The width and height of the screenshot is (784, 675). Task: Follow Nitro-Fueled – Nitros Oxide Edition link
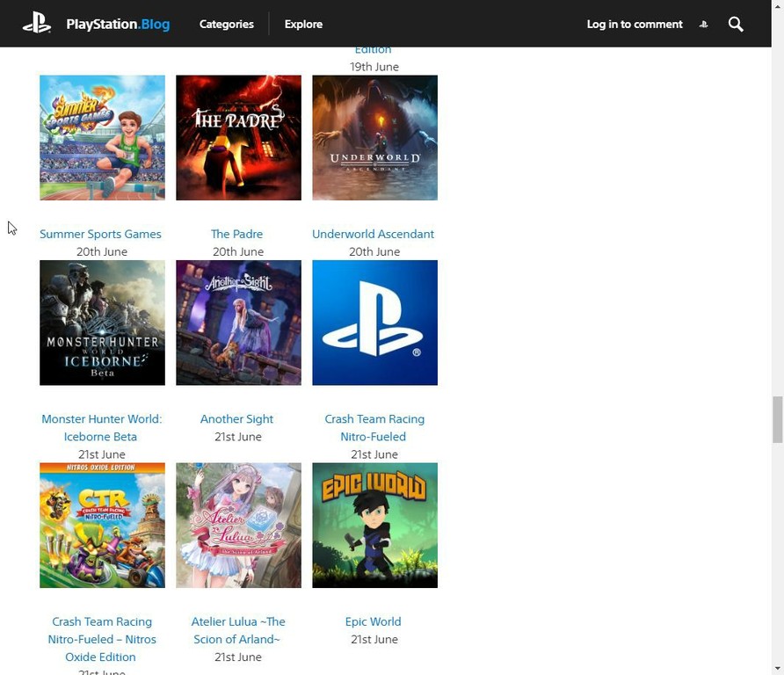tap(102, 640)
